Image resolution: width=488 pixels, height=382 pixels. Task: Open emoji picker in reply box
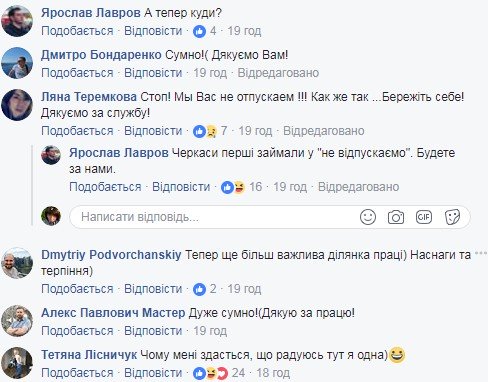point(368,217)
